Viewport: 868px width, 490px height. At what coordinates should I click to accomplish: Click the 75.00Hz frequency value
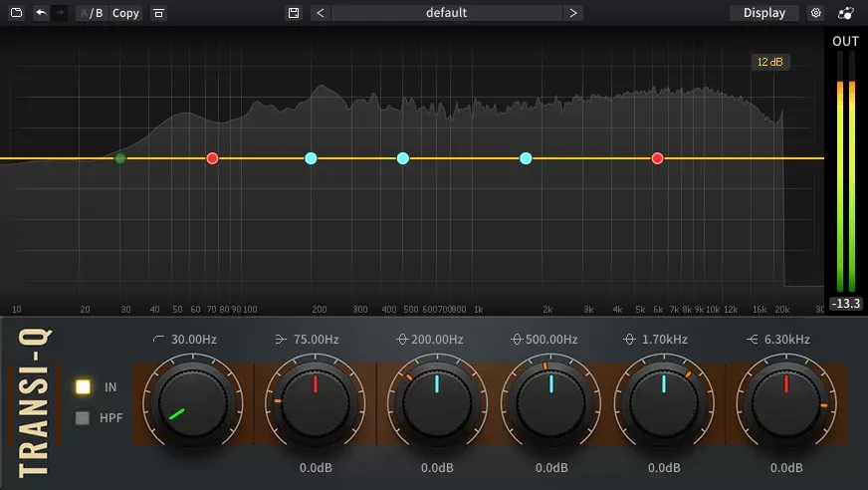tap(317, 340)
